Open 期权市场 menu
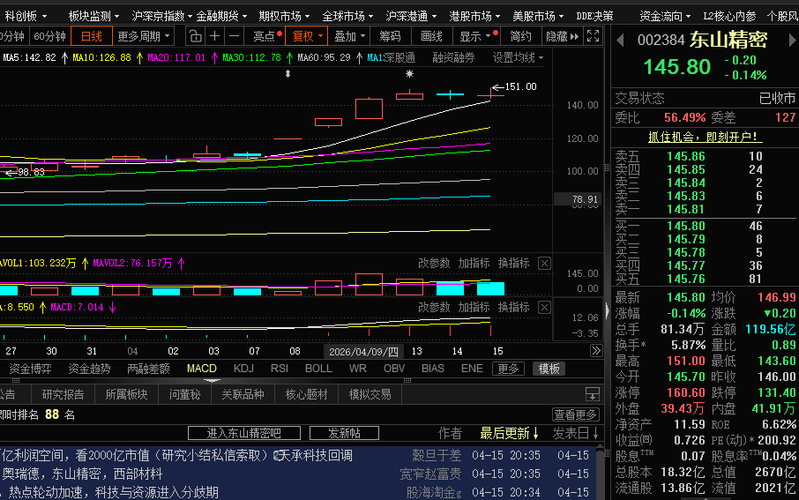Viewport: 799px width, 500px height. pos(284,16)
